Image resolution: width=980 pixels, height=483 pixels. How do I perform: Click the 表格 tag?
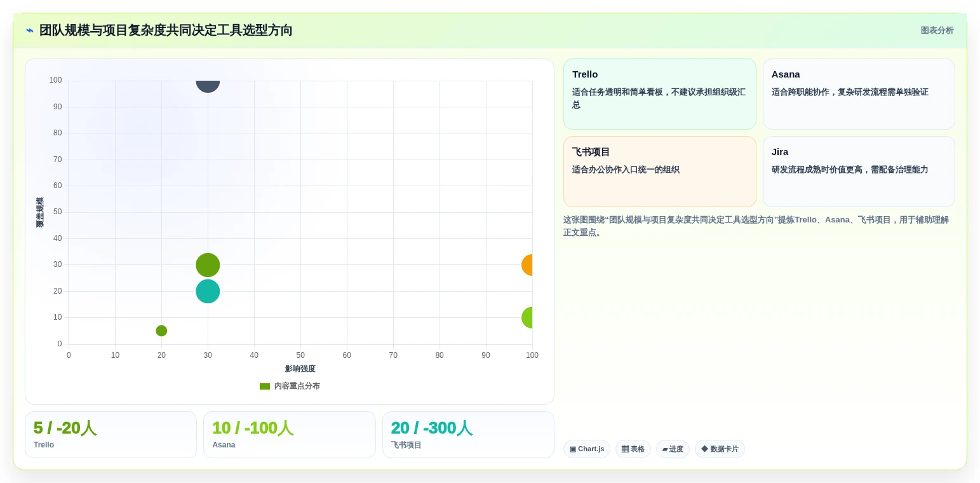[633, 449]
